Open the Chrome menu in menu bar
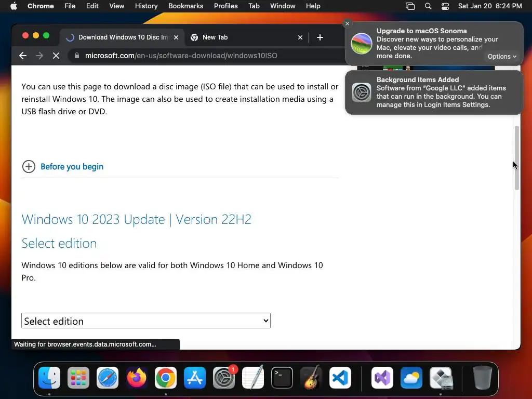532x399 pixels. [41, 6]
